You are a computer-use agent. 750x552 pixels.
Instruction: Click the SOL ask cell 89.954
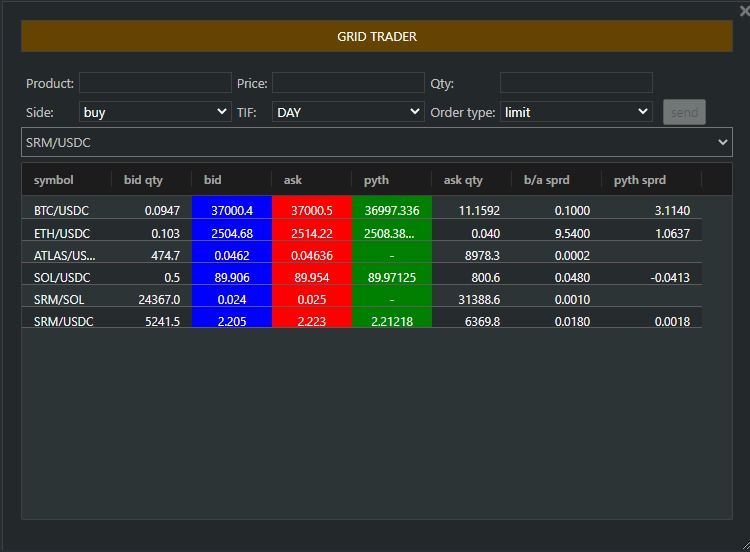(312, 274)
